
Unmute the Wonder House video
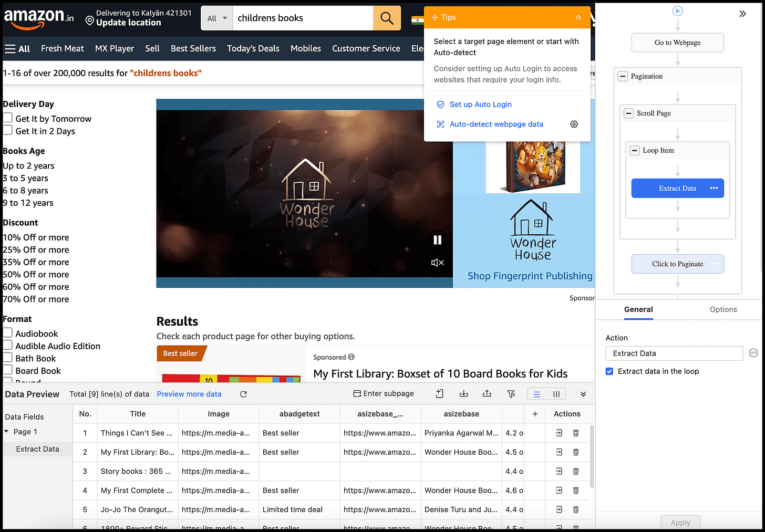pos(437,263)
